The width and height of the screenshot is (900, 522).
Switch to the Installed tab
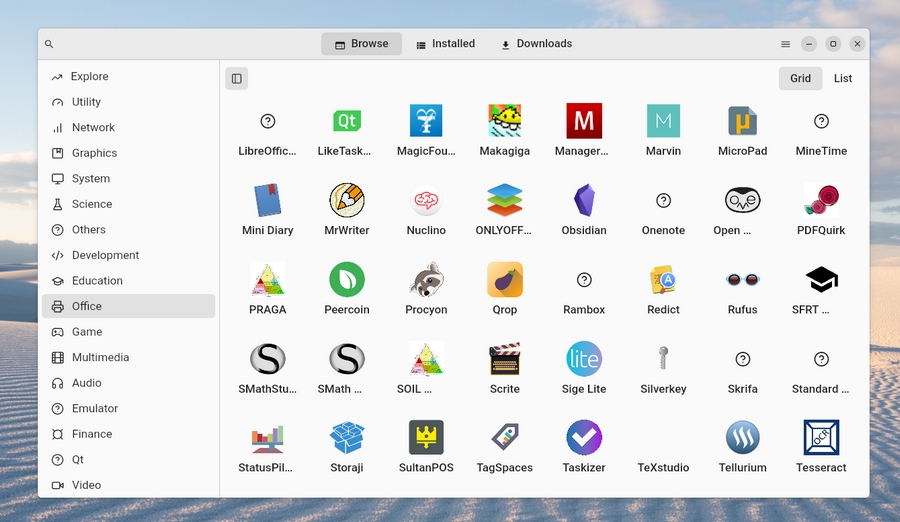pos(445,44)
